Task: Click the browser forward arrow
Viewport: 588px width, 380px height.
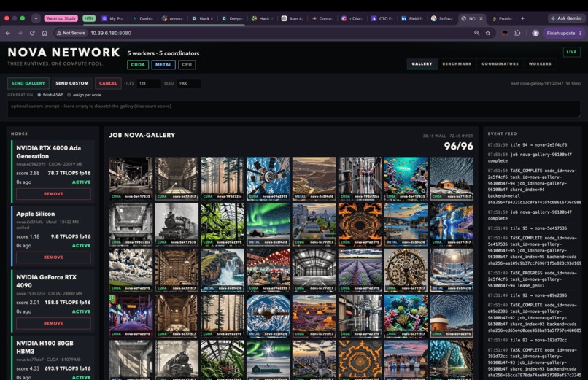Action: (20, 33)
